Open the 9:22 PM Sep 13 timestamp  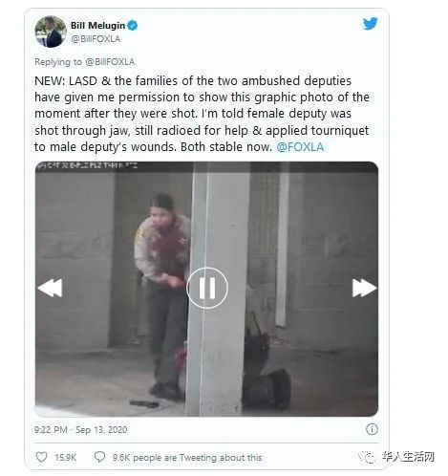click(81, 429)
